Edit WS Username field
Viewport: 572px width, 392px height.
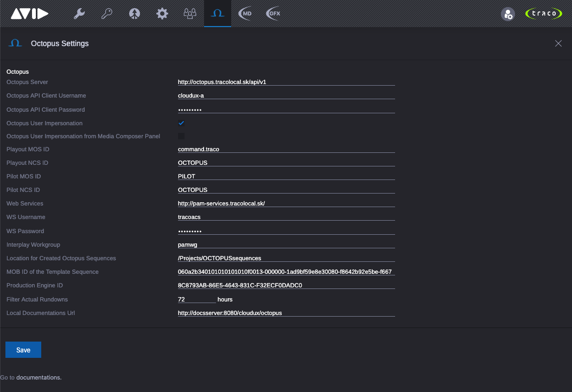pyautogui.click(x=287, y=217)
